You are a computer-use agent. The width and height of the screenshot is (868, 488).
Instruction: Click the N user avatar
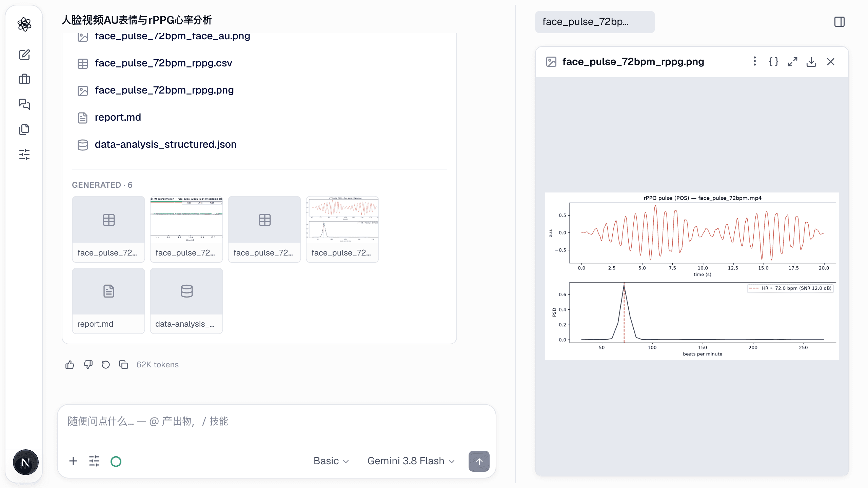point(25,462)
